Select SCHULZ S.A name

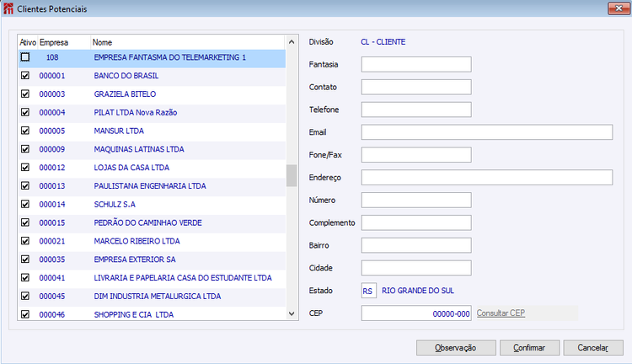pos(115,205)
